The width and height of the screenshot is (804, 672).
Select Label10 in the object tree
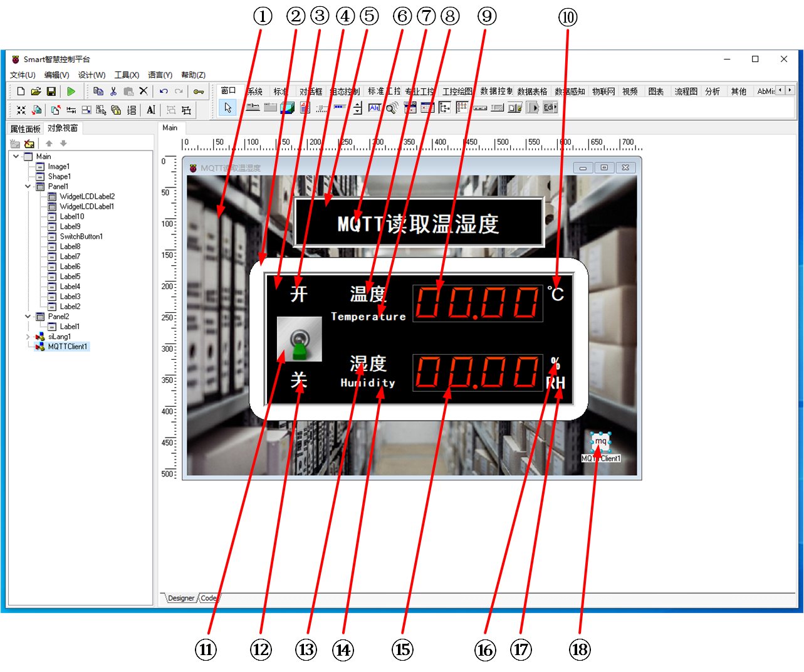[x=72, y=216]
